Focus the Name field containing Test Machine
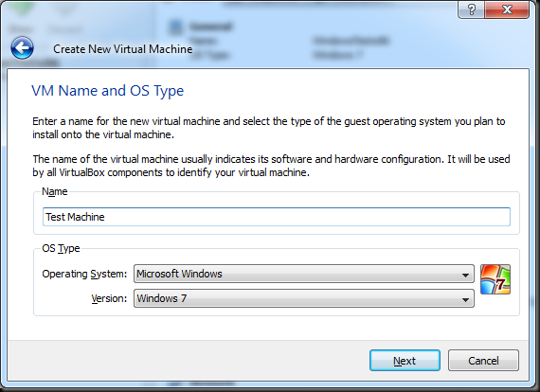Image resolution: width=540 pixels, height=392 pixels. point(277,217)
